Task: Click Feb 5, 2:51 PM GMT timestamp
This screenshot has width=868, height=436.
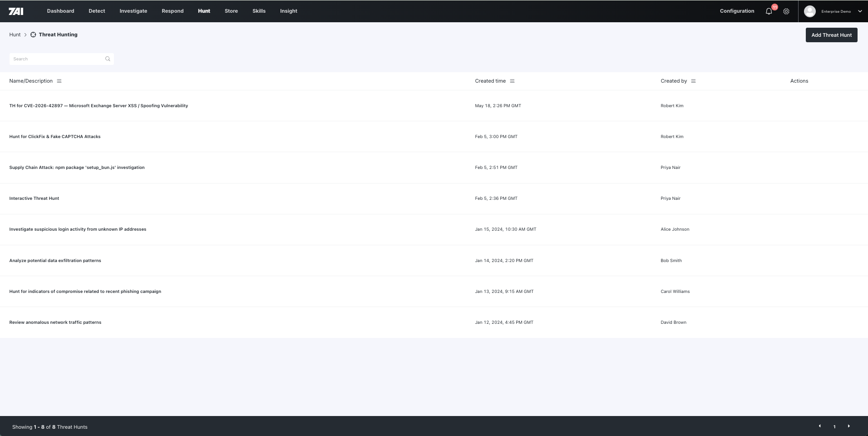Action: click(x=496, y=168)
